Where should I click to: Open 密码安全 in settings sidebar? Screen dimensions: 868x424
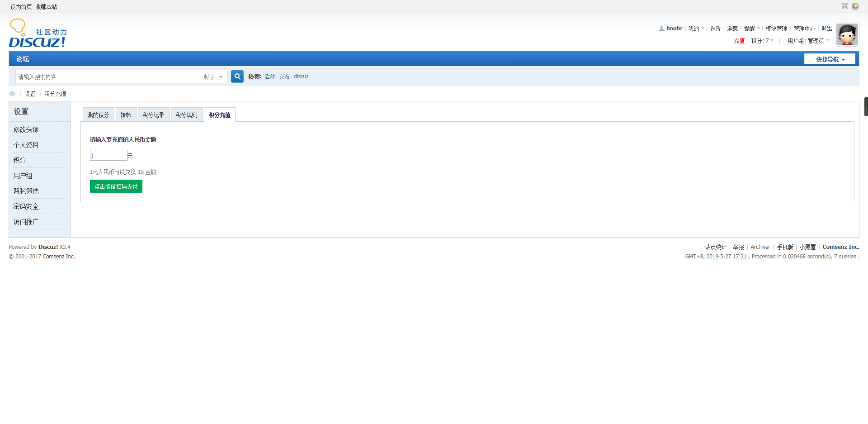pyautogui.click(x=26, y=206)
